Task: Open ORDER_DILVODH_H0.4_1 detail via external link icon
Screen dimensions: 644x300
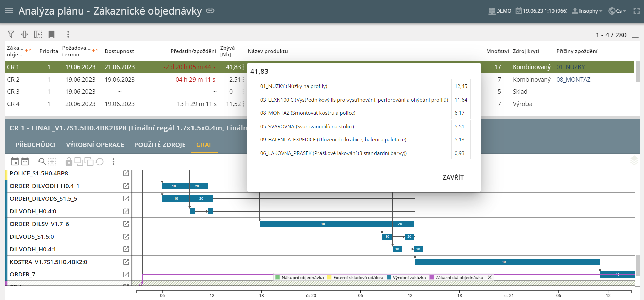Action: [x=126, y=186]
